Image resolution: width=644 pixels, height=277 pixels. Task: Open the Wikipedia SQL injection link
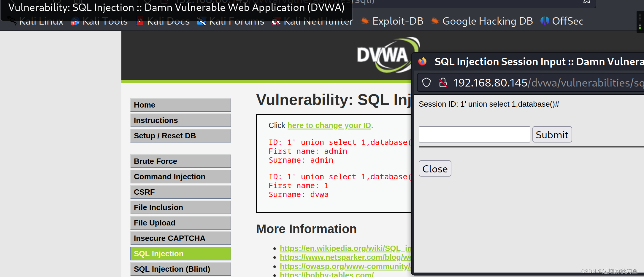(x=345, y=248)
